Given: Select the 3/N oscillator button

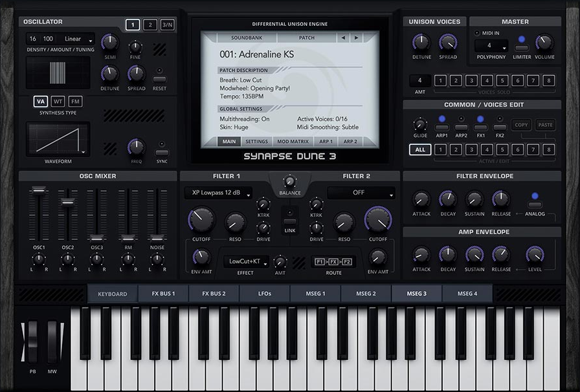Looking at the screenshot, I should [167, 25].
